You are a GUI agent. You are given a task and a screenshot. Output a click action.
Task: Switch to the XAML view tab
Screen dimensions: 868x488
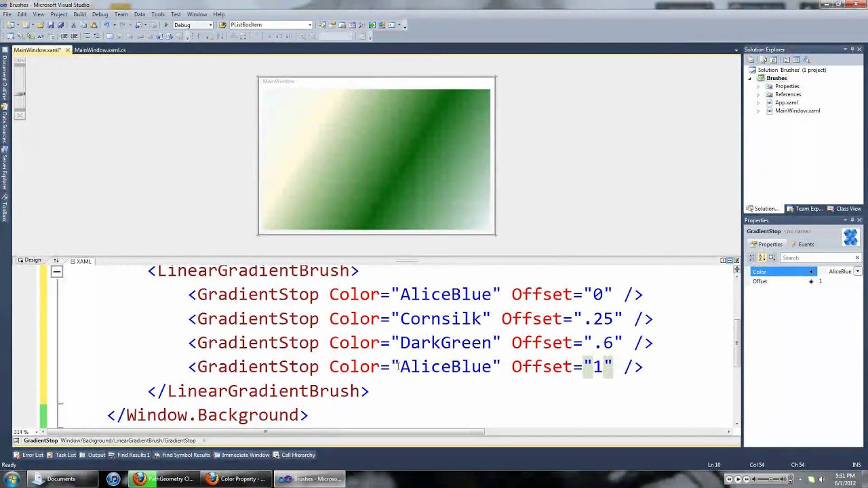click(x=81, y=261)
